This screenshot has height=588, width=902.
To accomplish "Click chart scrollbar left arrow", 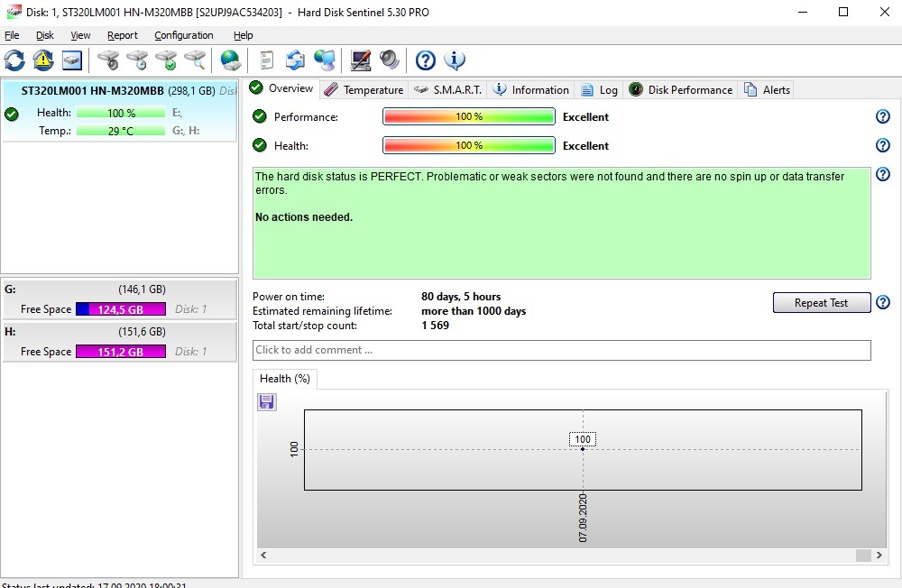I will pos(263,556).
